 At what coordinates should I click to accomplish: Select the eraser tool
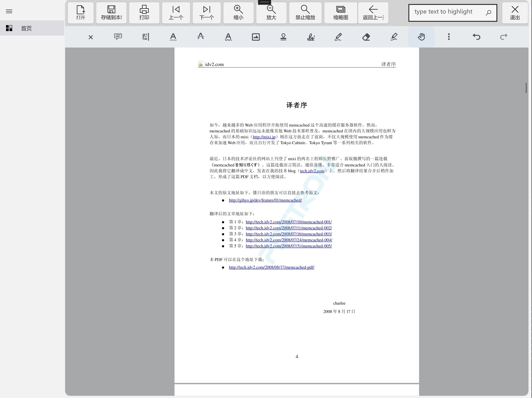366,37
